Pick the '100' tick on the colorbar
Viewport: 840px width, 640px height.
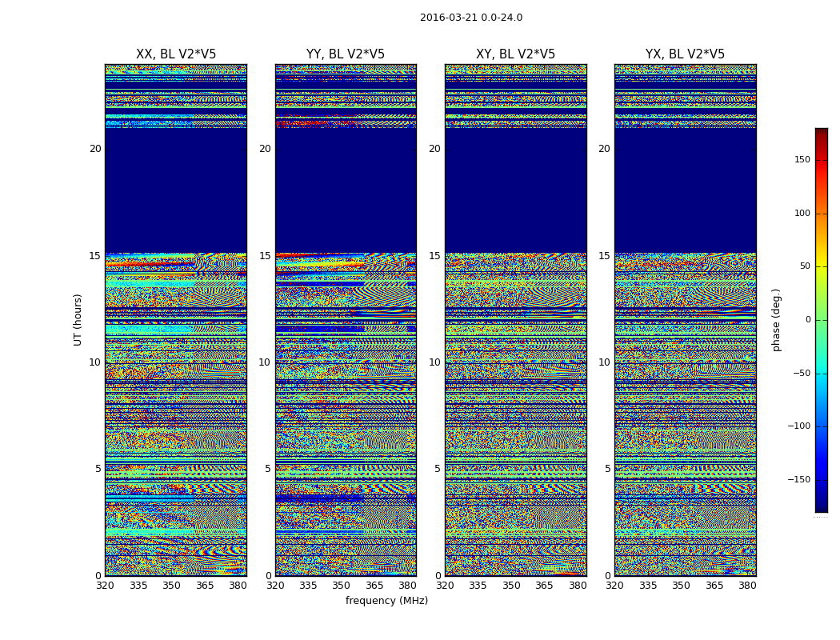(802, 213)
